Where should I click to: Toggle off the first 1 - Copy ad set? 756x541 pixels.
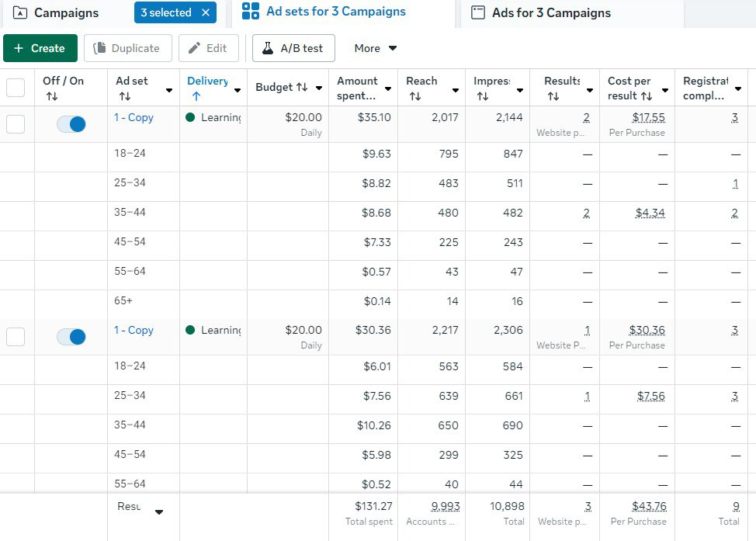coord(71,124)
